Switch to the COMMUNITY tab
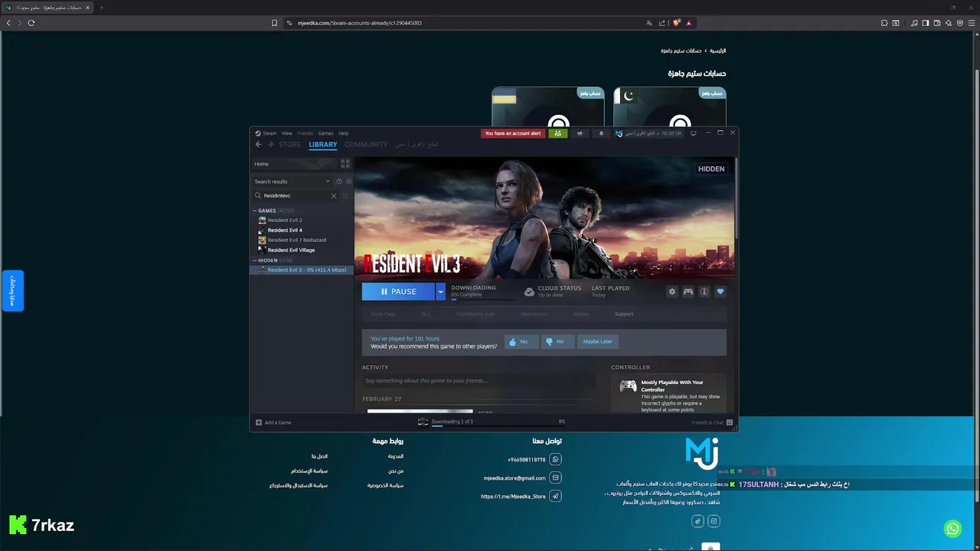Viewport: 980px width, 551px height. (366, 145)
